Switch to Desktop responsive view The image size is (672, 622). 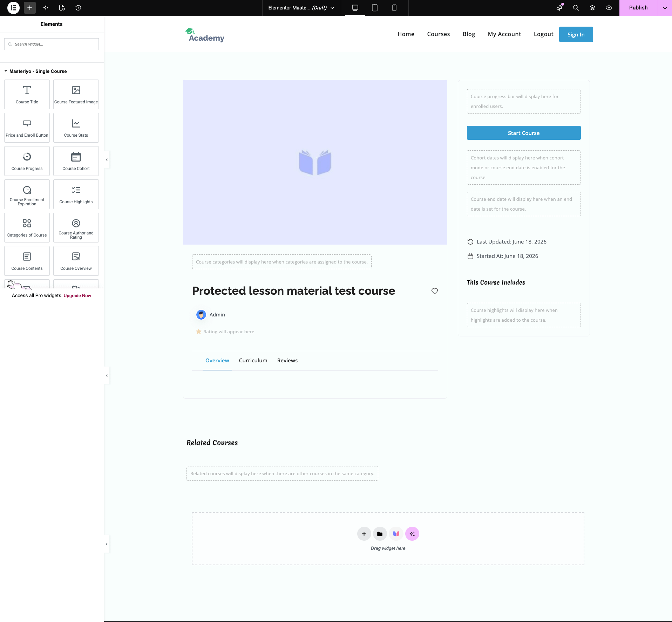355,8
